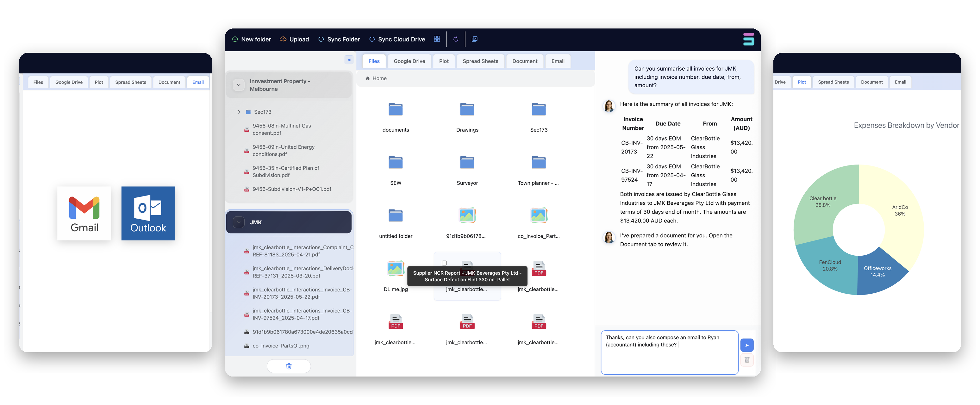This screenshot has width=980, height=405.
Task: Expand the Sec173 folder in the sidebar
Action: click(239, 111)
